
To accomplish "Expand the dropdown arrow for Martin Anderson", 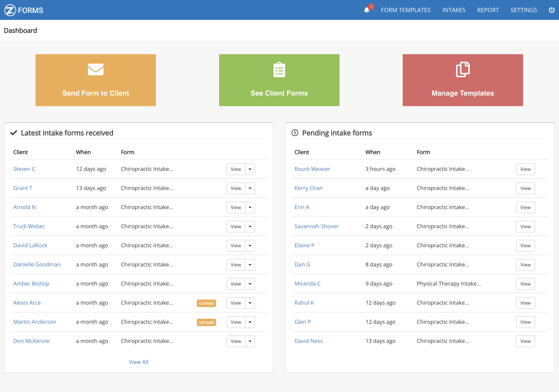I will [250, 322].
